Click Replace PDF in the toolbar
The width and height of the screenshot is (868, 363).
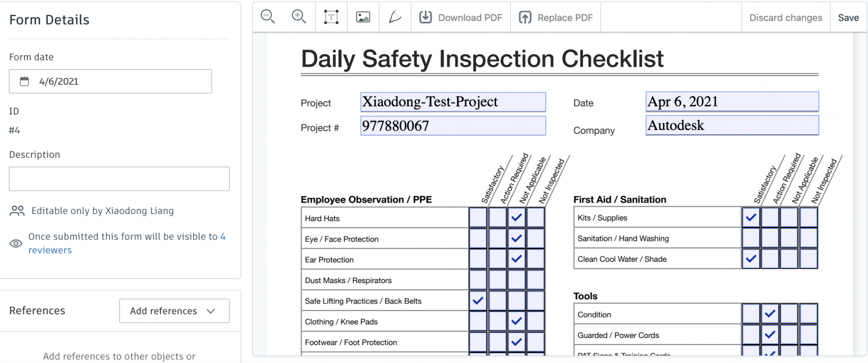[x=556, y=17]
